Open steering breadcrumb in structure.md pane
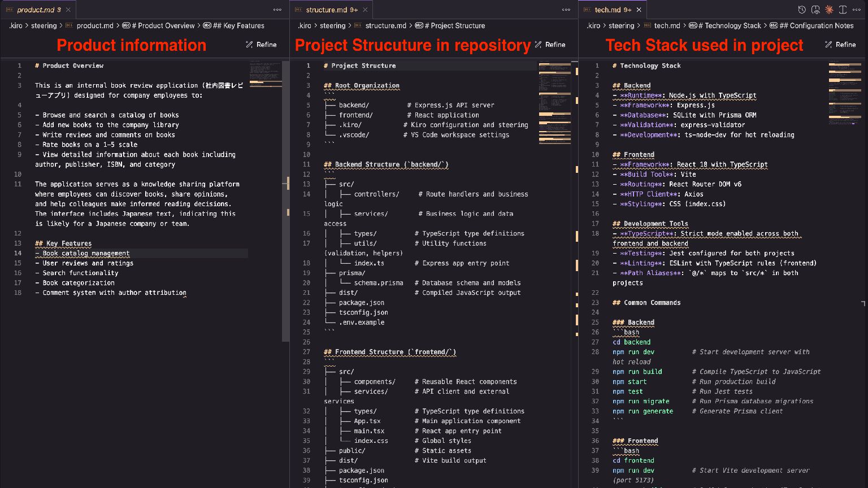Screen dimensions: 868x488 coord(333,25)
